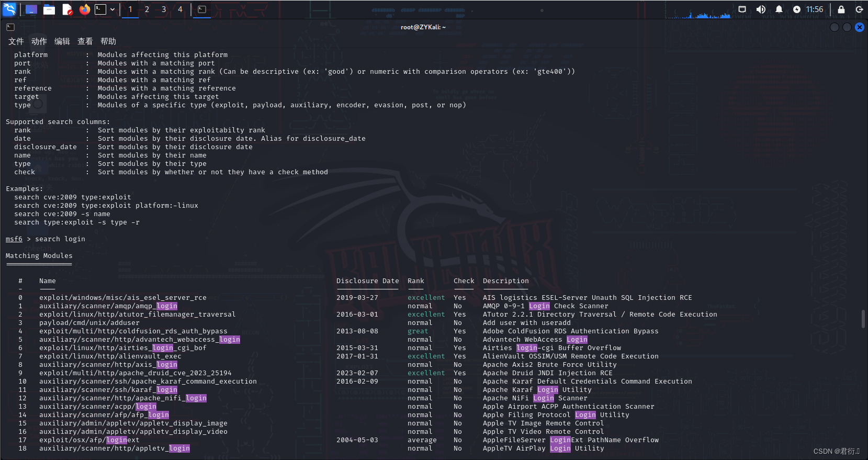The width and height of the screenshot is (868, 460).
Task: Close the root@ZYKali terminal window
Action: pos(860,27)
